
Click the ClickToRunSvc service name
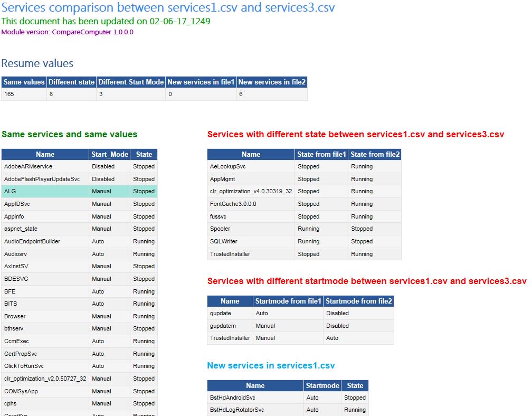24,366
